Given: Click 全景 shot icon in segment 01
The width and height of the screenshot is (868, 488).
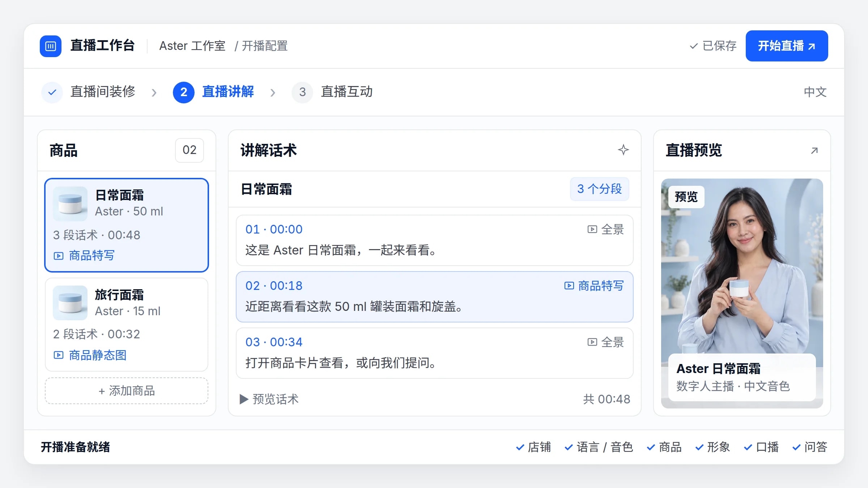Looking at the screenshot, I should point(592,229).
